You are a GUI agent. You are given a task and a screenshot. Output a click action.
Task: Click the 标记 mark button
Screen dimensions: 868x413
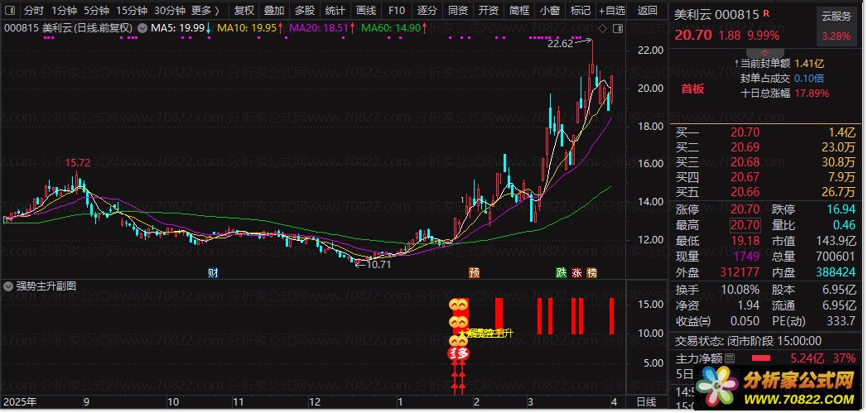pyautogui.click(x=580, y=11)
